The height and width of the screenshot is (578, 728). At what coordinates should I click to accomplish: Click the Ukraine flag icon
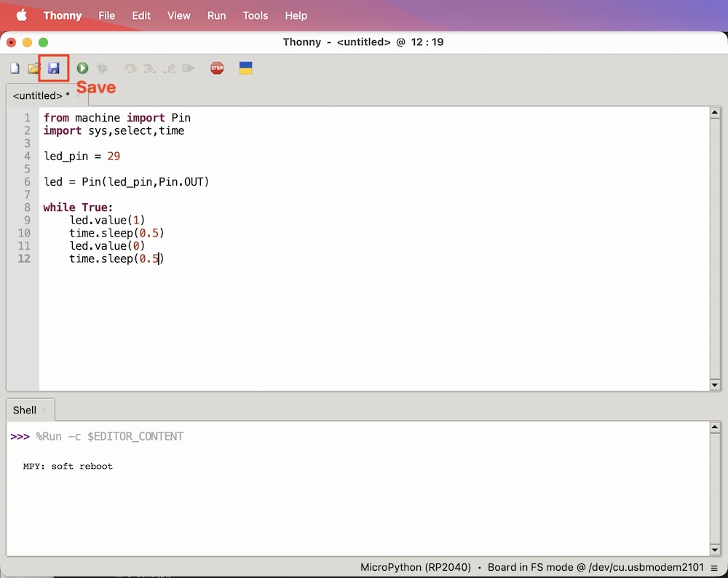(246, 68)
